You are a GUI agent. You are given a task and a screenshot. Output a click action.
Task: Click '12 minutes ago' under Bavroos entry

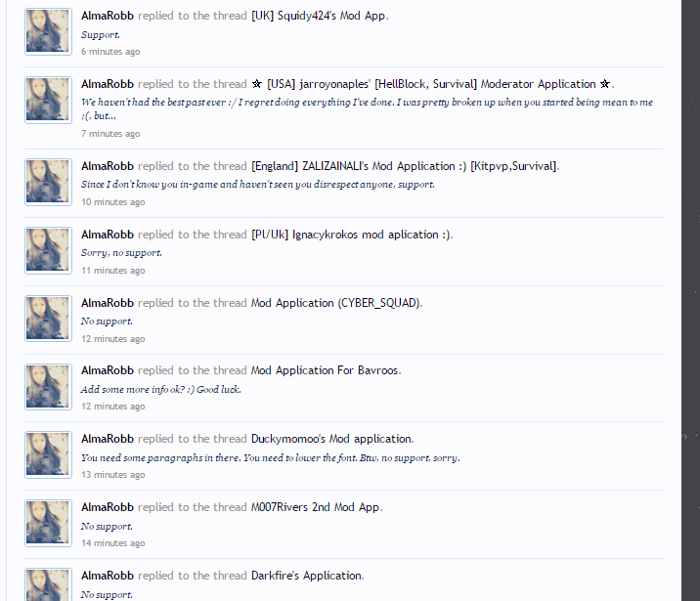[x=113, y=407]
